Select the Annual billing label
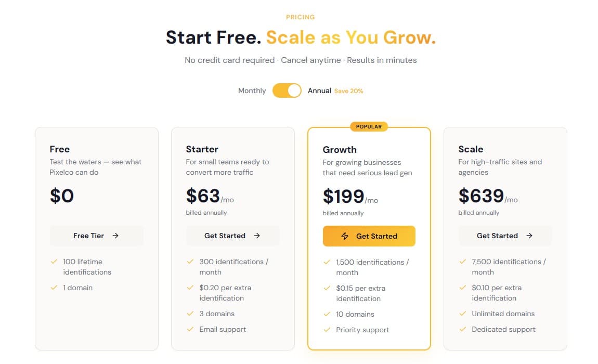The height and width of the screenshot is (364, 598). tap(319, 90)
